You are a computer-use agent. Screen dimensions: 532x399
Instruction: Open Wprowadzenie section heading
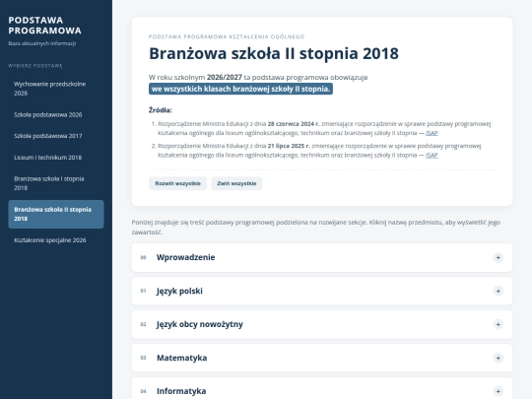pyautogui.click(x=185, y=257)
